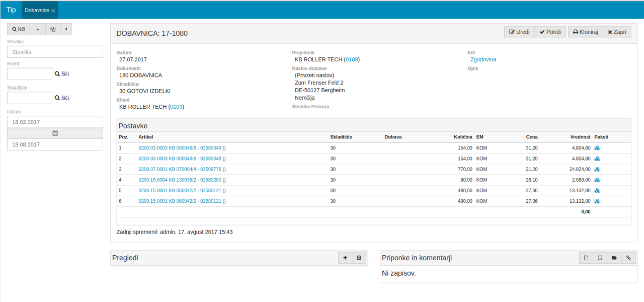The image size is (644, 302).
Task: Click the link icon in Priponke panel
Action: pos(628,258)
